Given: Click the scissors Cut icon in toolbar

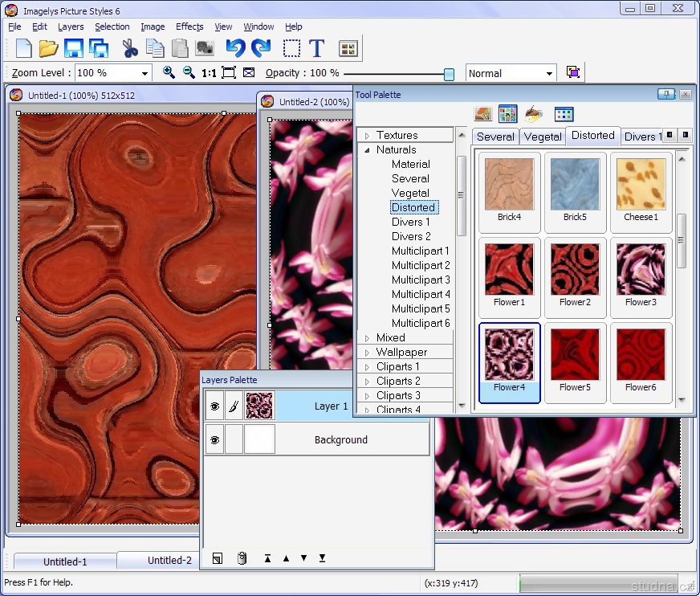Looking at the screenshot, I should click(129, 48).
